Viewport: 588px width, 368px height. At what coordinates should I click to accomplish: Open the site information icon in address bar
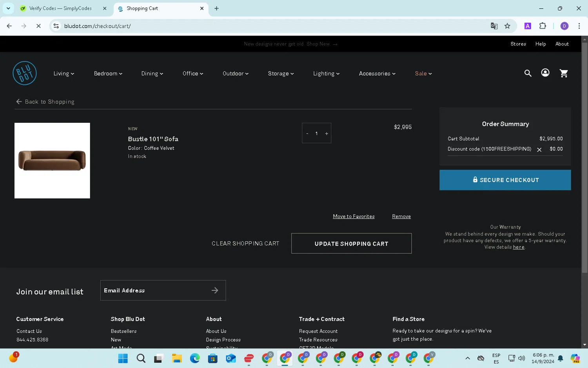(56, 26)
